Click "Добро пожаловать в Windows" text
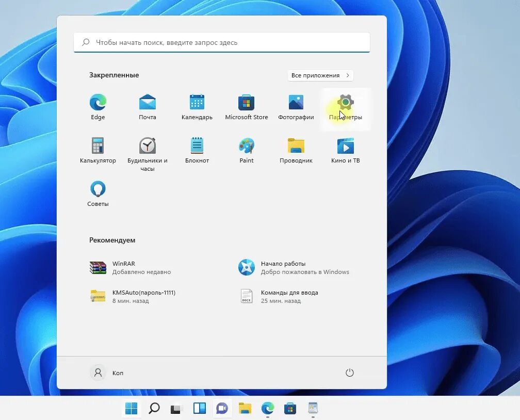Screen dimensions: 520x420 (305, 272)
